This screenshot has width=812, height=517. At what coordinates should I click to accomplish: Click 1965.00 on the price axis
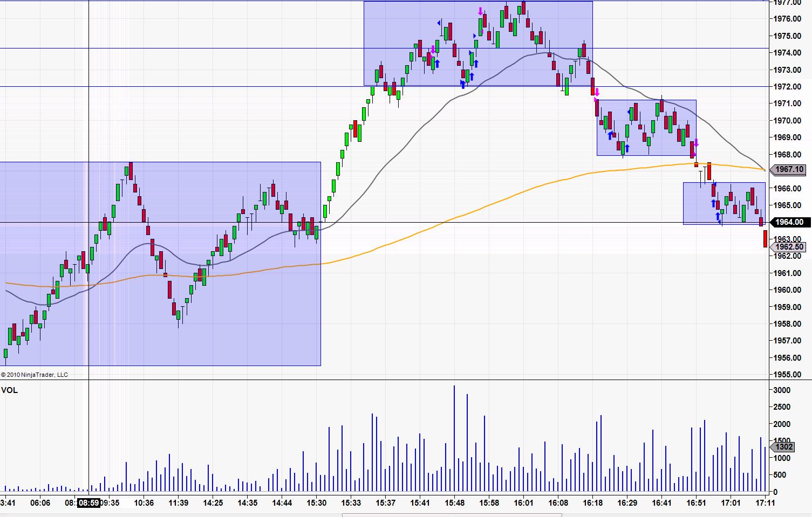[787, 205]
